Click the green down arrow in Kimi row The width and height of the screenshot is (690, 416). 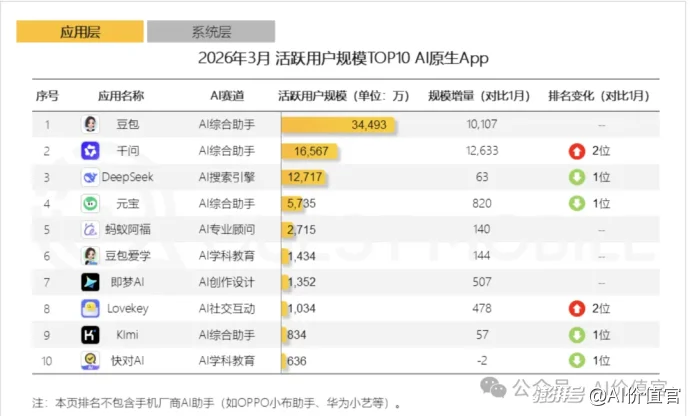point(577,335)
